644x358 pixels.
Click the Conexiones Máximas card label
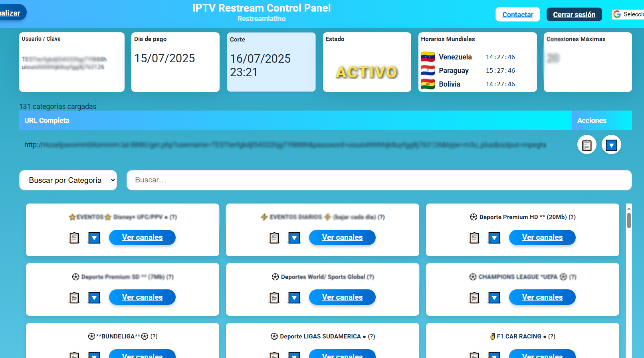576,39
